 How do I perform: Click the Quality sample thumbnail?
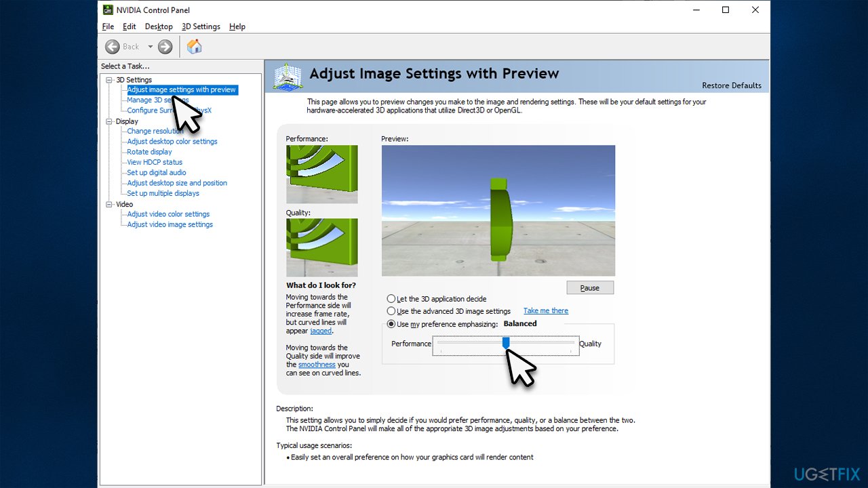[322, 247]
